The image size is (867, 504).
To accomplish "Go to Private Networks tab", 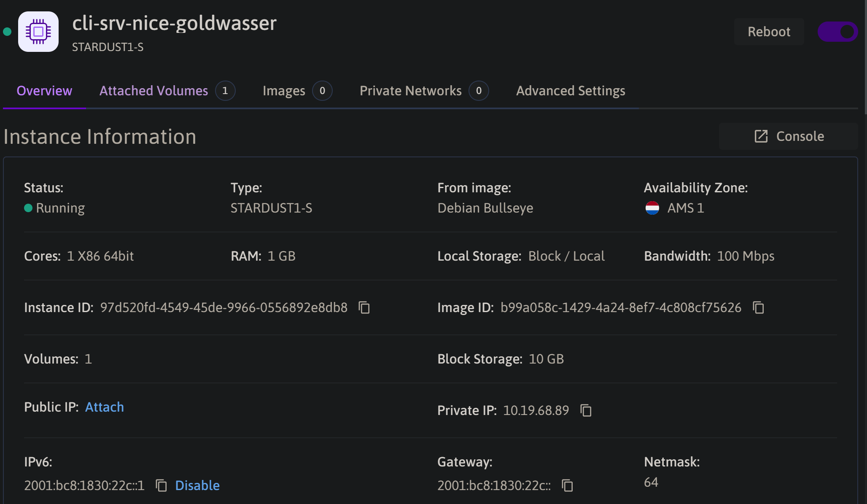I will click(x=410, y=91).
